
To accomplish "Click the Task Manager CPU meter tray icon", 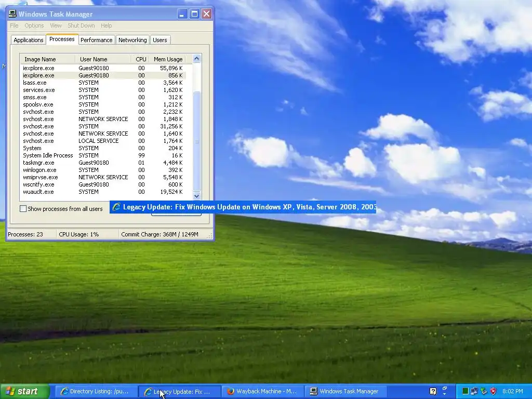I will click(465, 391).
